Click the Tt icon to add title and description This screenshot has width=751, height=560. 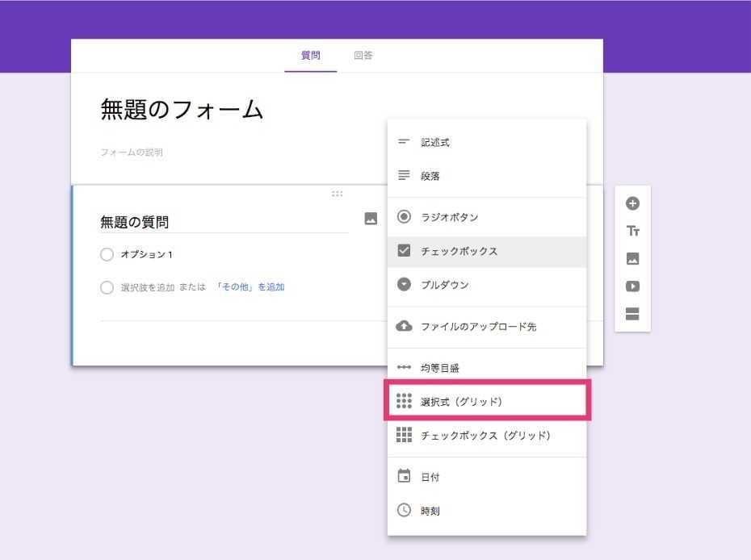633,230
